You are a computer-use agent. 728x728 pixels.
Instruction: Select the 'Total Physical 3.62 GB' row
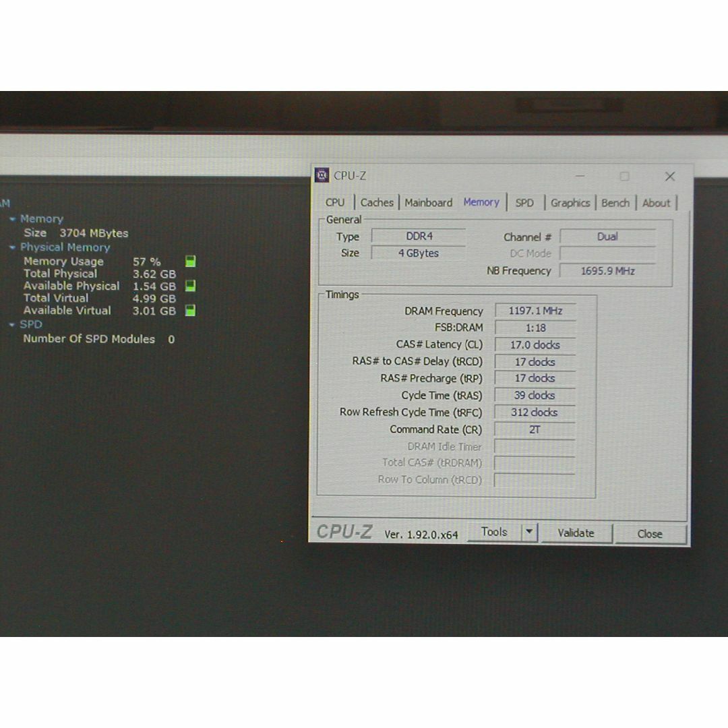pos(100,274)
